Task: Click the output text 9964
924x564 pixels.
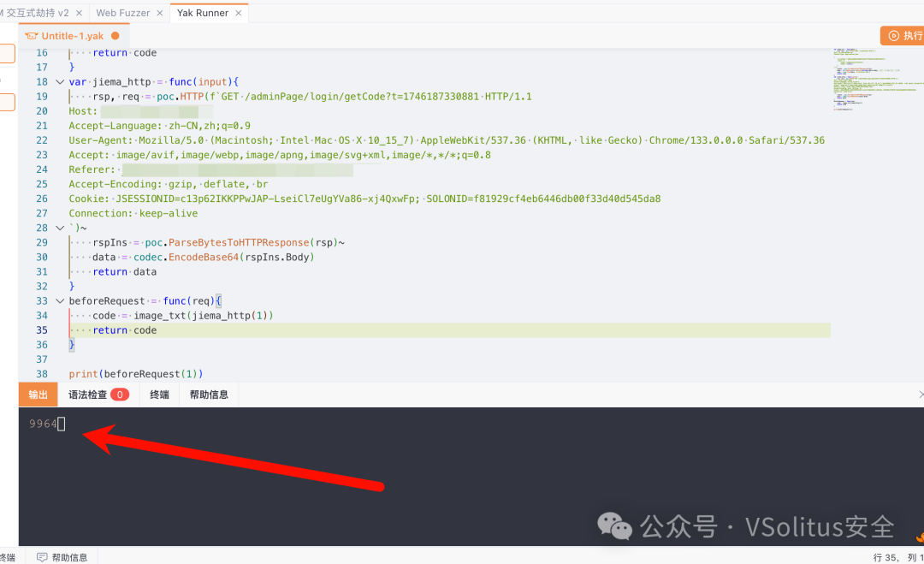Action: tap(43, 424)
